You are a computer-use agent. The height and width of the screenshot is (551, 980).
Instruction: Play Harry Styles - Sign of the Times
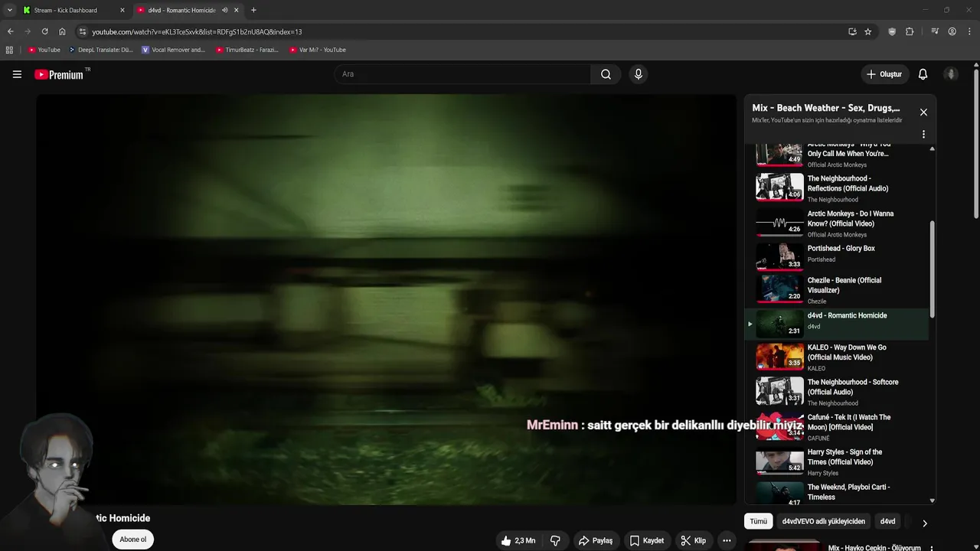click(838, 461)
